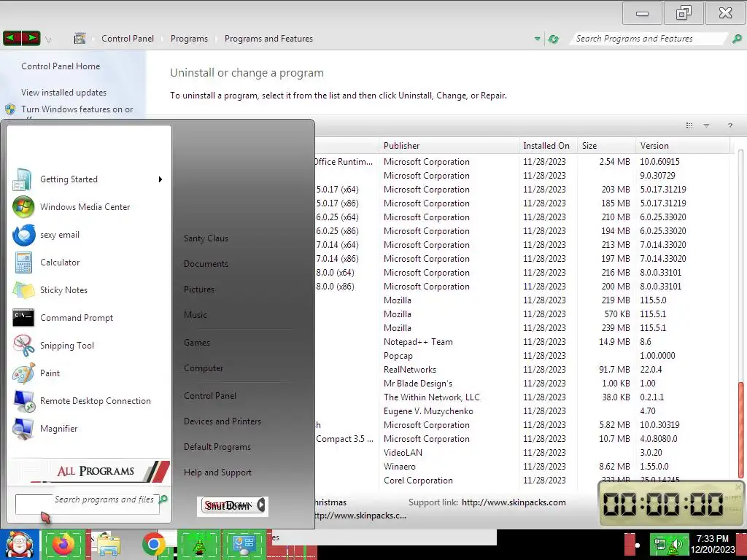Click the Santa Start button
This screenshot has height=560, width=747.
pyautogui.click(x=19, y=545)
